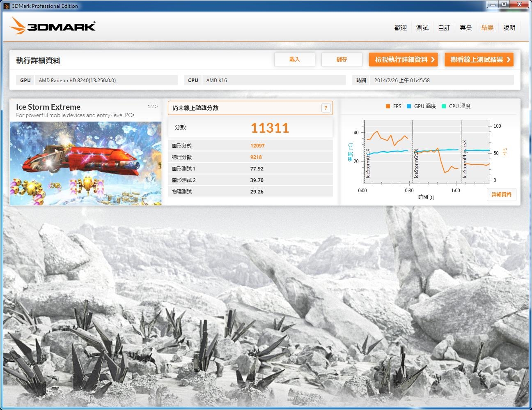The image size is (532, 410).
Task: Click the 載入 button
Action: 295,60
